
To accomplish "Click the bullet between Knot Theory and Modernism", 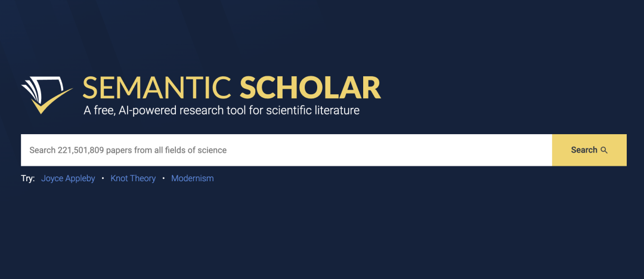I will point(163,178).
